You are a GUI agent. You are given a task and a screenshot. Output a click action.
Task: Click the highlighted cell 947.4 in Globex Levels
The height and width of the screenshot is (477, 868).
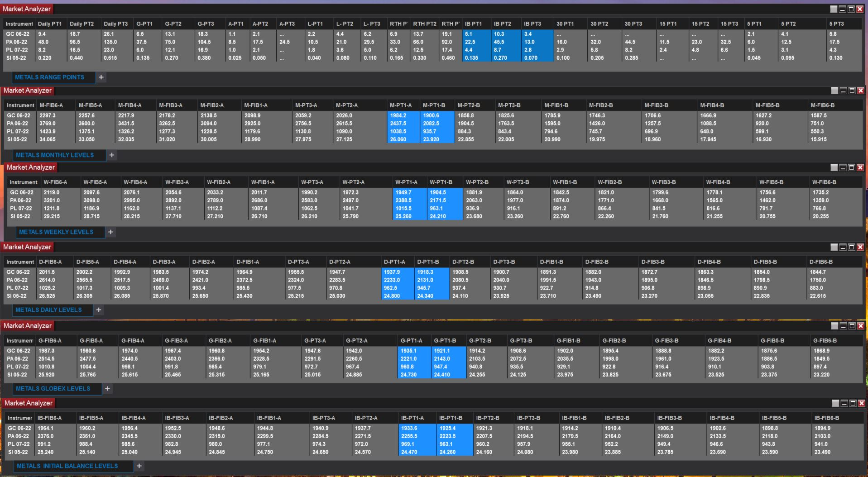tap(448, 367)
